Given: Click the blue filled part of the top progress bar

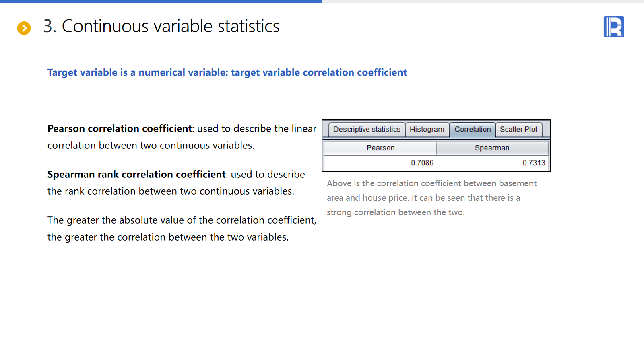Looking at the screenshot, I should point(161,2).
